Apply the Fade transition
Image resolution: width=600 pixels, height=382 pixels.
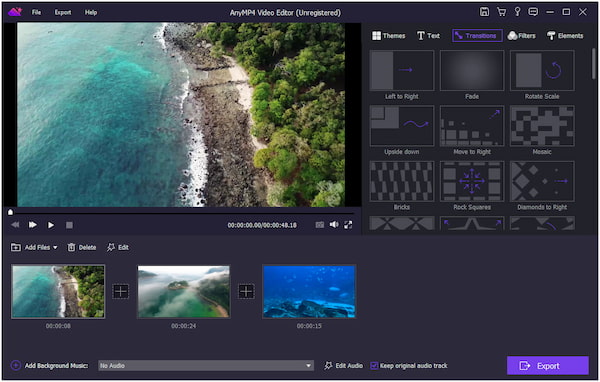[x=472, y=70]
